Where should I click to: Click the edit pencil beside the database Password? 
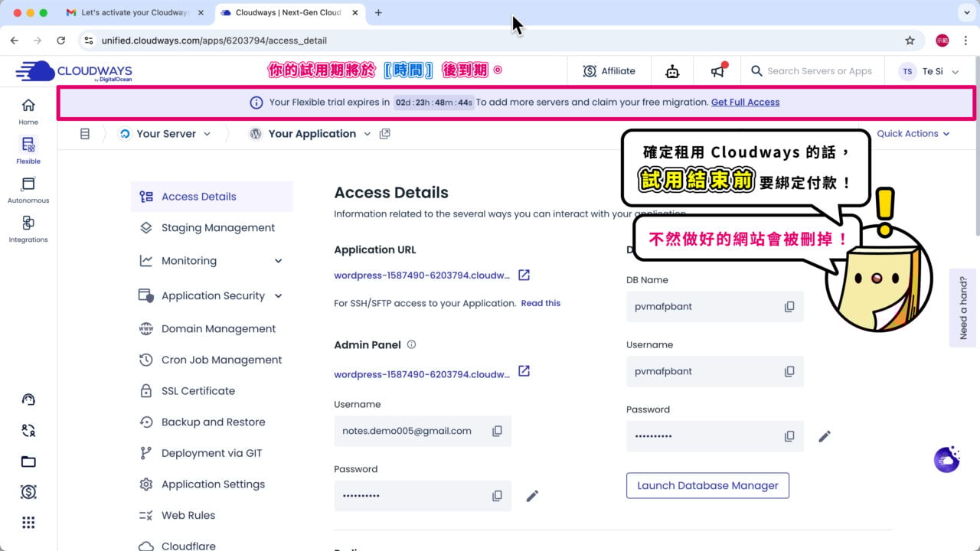tap(825, 435)
